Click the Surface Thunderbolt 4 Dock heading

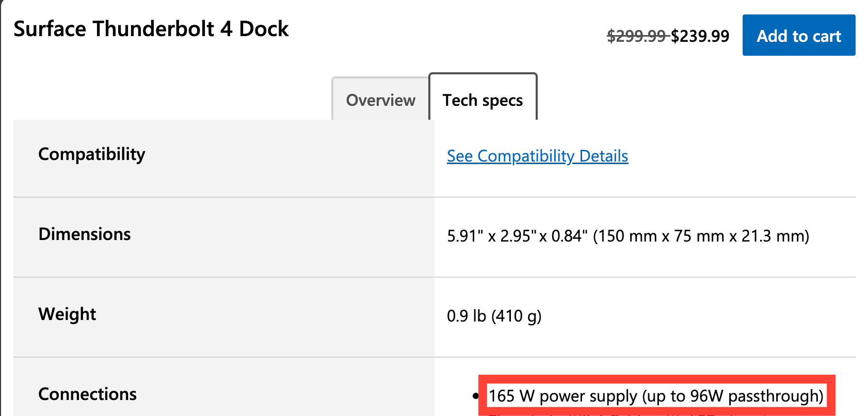151,29
